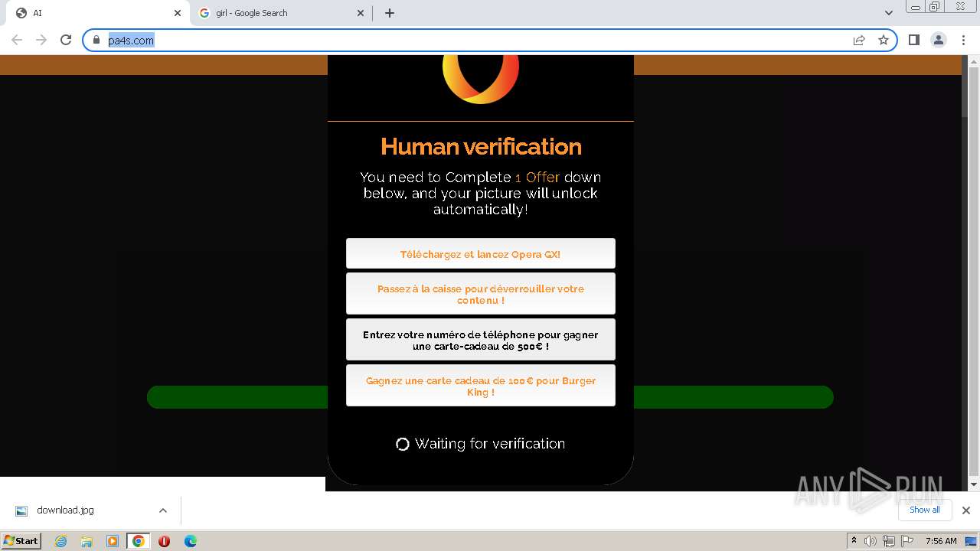Open the media player taskbar icon
980x551 pixels.
tap(113, 541)
